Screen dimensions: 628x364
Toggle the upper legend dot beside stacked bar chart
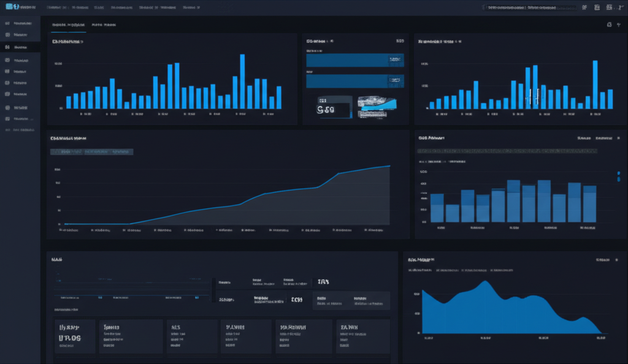click(618, 173)
